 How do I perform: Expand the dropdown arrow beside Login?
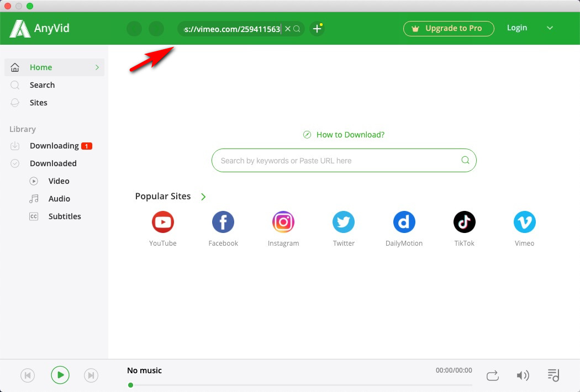point(550,28)
